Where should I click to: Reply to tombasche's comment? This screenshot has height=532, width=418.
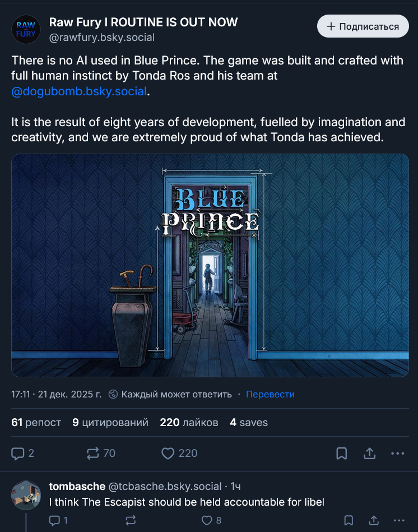pyautogui.click(x=59, y=520)
